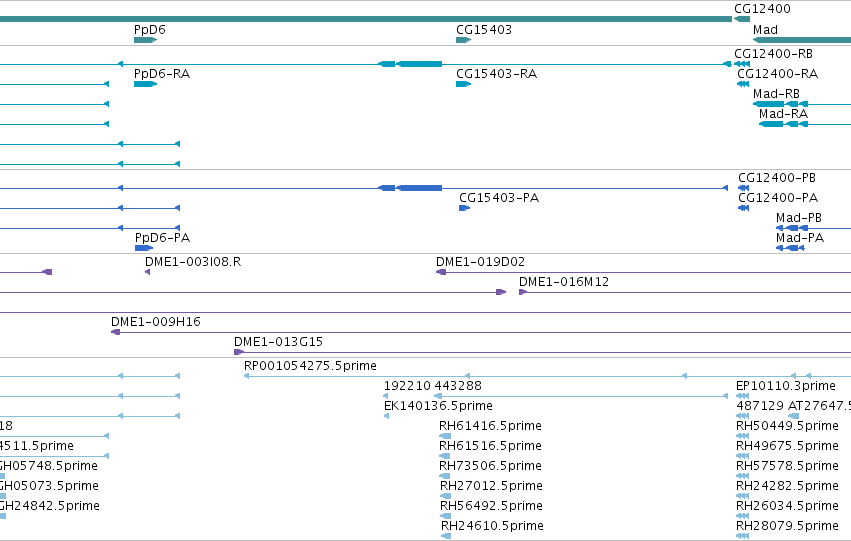Viewport: 851px width, 541px height.
Task: Open the RH73506.5prime EST label
Action: [490, 467]
